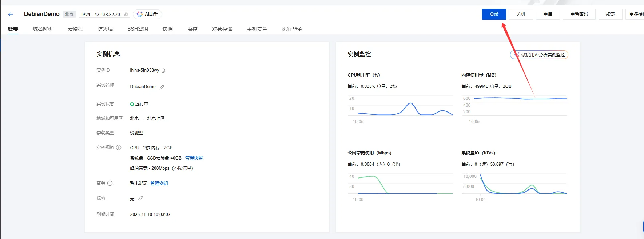Image resolution: width=644 pixels, height=239 pixels.
Task: Copy the IPv4 address 43.138.82.20
Action: tap(126, 15)
